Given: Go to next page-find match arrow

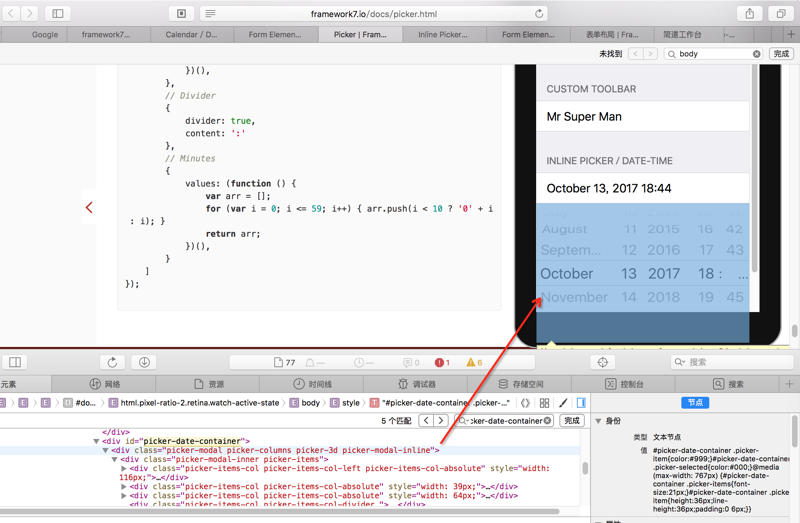Looking at the screenshot, I should pos(650,54).
